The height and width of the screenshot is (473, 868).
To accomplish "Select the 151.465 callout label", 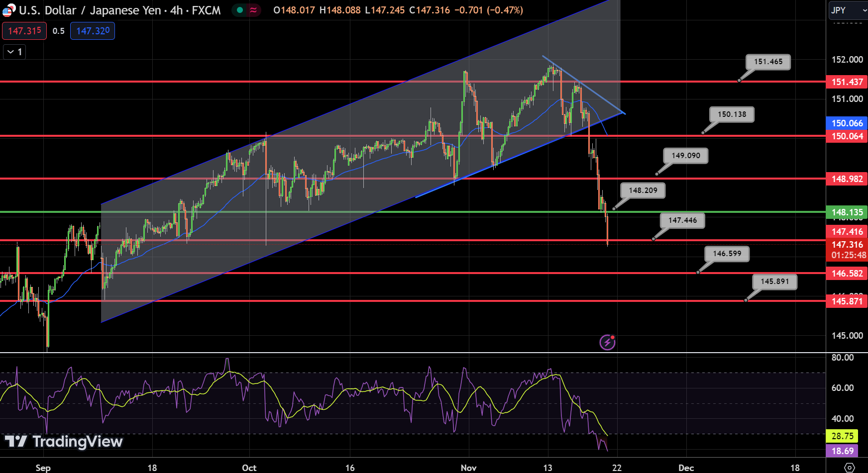I will tap(768, 62).
